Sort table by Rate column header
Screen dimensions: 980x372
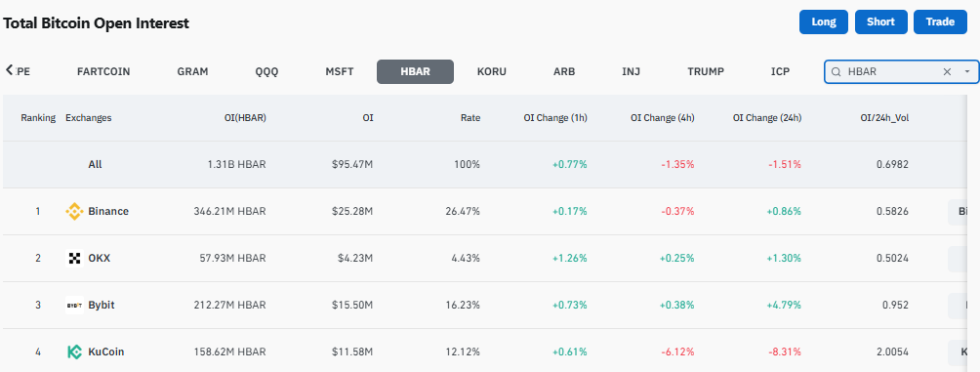[470, 117]
